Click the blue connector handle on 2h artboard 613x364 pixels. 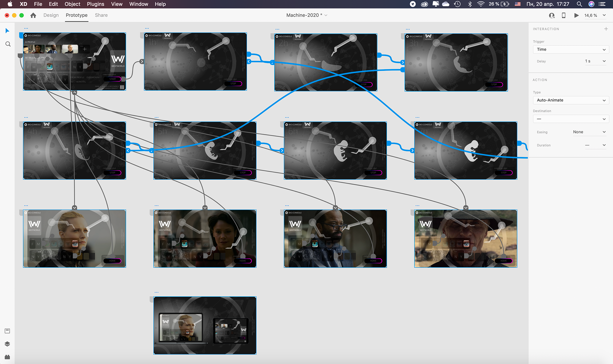[379, 55]
